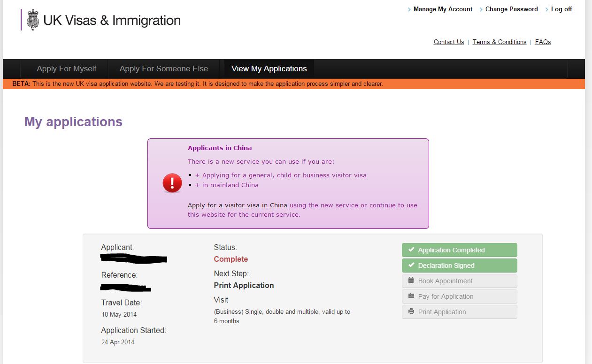Open the Apply For Myself tab
The height and width of the screenshot is (364, 592).
click(x=67, y=68)
